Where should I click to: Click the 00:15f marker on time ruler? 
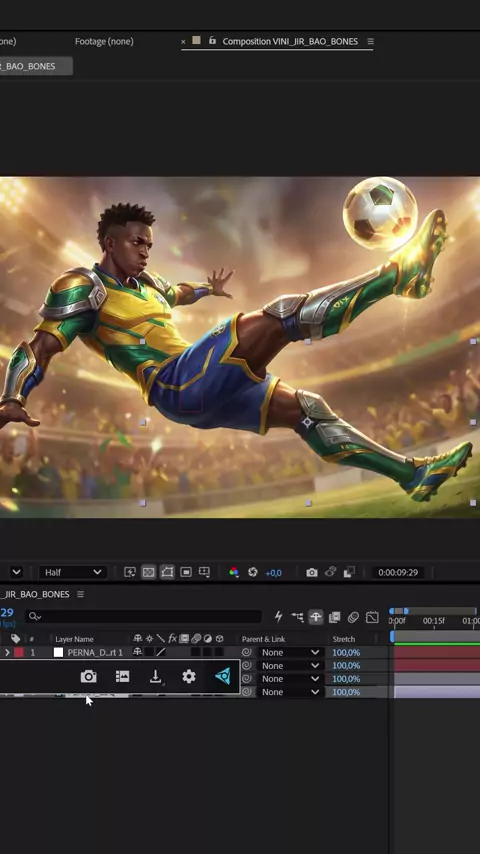click(x=434, y=621)
